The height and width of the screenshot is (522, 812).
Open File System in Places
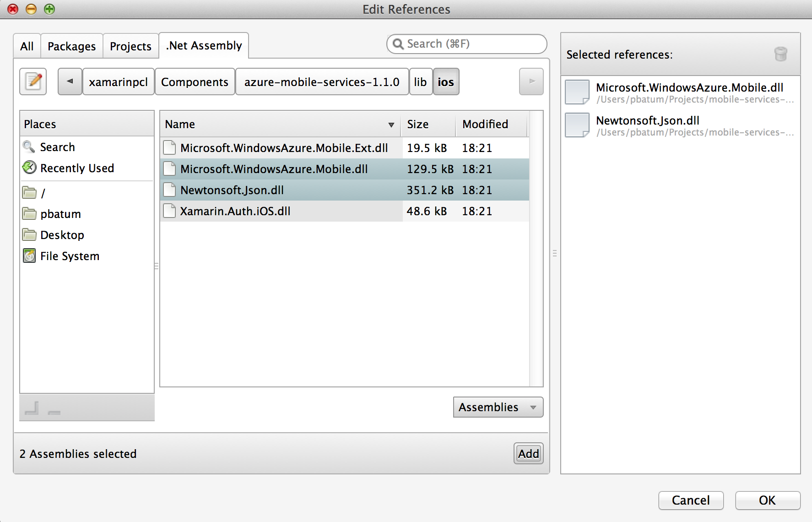[70, 256]
